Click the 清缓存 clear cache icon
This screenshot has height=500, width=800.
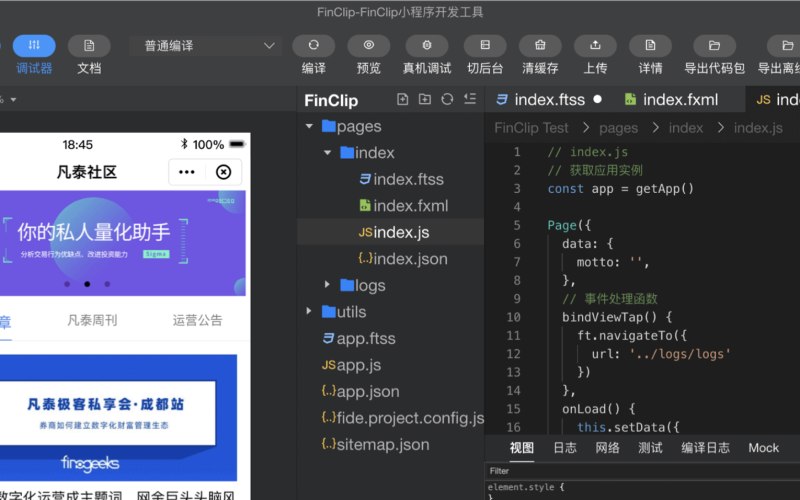(x=540, y=46)
